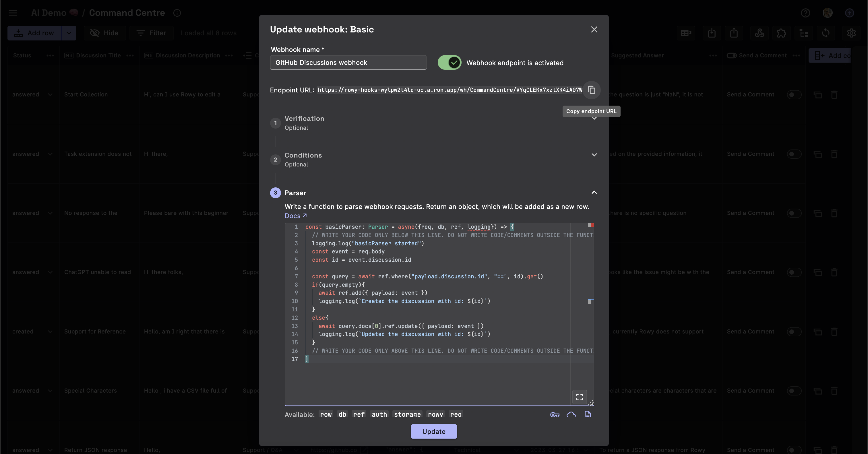Open help icon in top bar
This screenshot has width=868, height=454.
pos(805,13)
